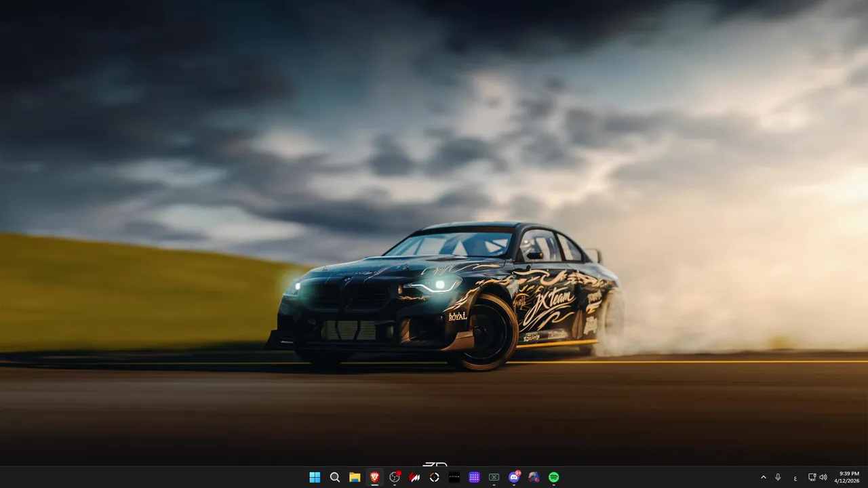Image resolution: width=868 pixels, height=488 pixels.
Task: Open the volume speaker tray icon
Action: [823, 477]
